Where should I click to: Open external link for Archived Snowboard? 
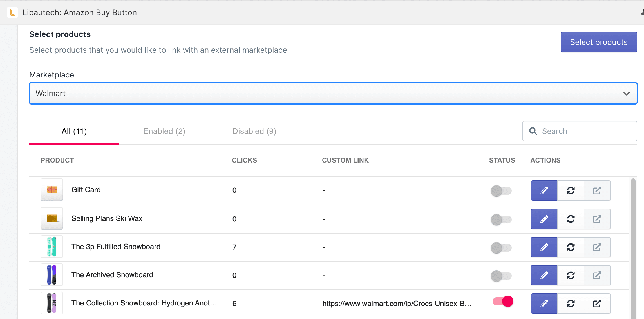597,275
